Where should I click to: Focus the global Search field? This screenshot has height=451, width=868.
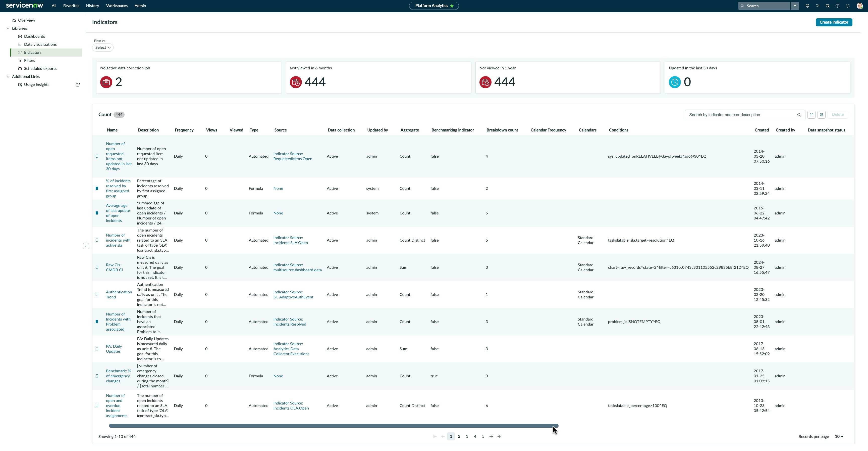(x=765, y=6)
